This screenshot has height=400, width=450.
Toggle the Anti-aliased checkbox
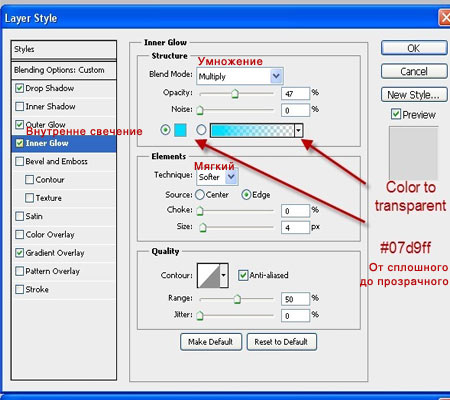(243, 275)
